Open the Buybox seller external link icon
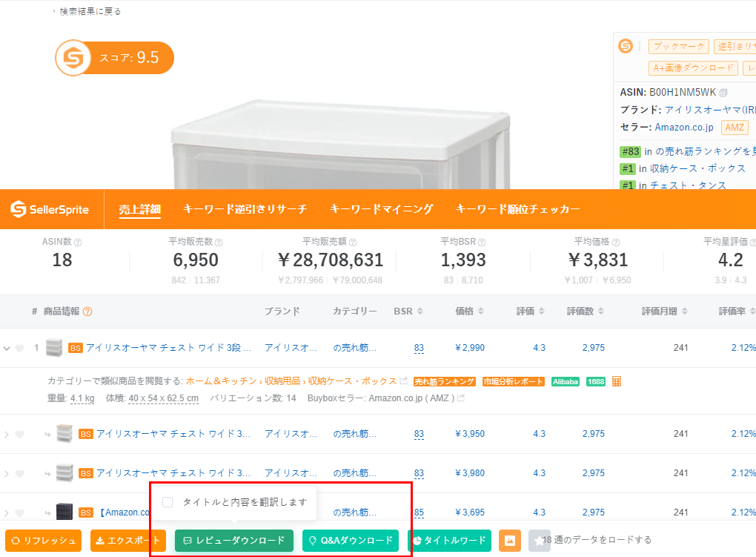Screen dimensions: 756x557 click(461, 398)
